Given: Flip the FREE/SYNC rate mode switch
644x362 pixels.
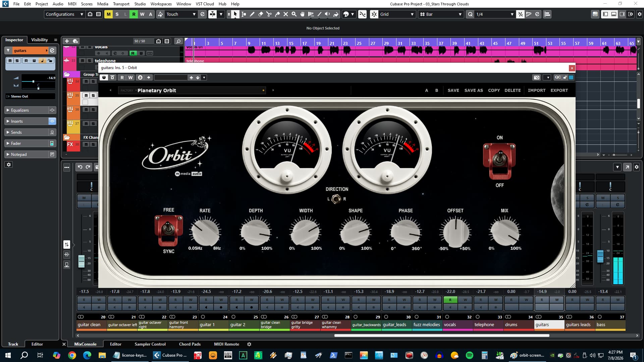Looking at the screenshot, I should click(x=169, y=231).
